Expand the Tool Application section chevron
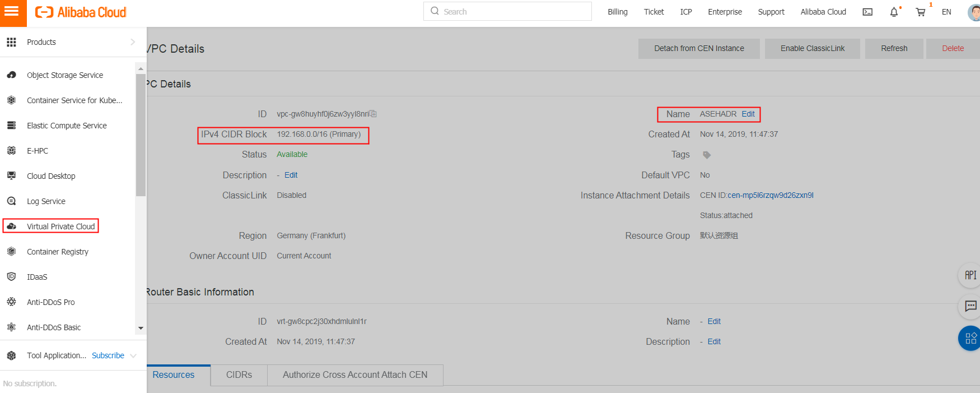980x393 pixels. pos(133,355)
